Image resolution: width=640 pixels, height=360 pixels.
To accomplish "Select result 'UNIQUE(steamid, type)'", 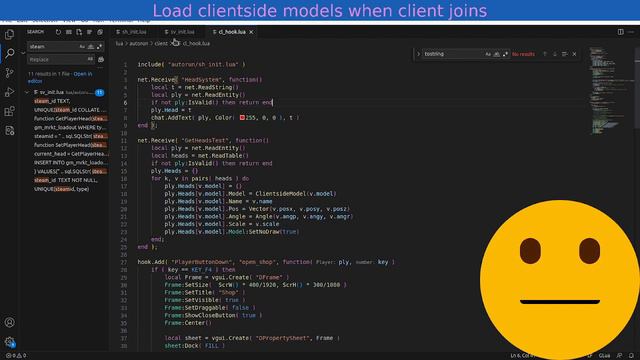I will coord(61,189).
